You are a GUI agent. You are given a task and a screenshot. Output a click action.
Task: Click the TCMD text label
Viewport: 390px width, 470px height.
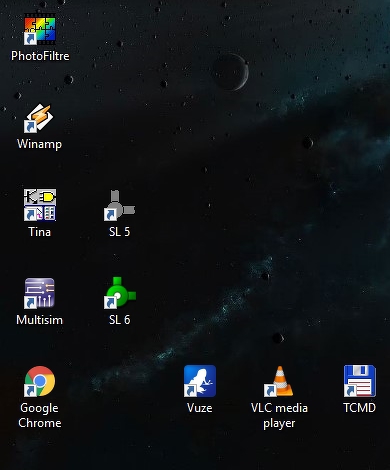tap(359, 408)
